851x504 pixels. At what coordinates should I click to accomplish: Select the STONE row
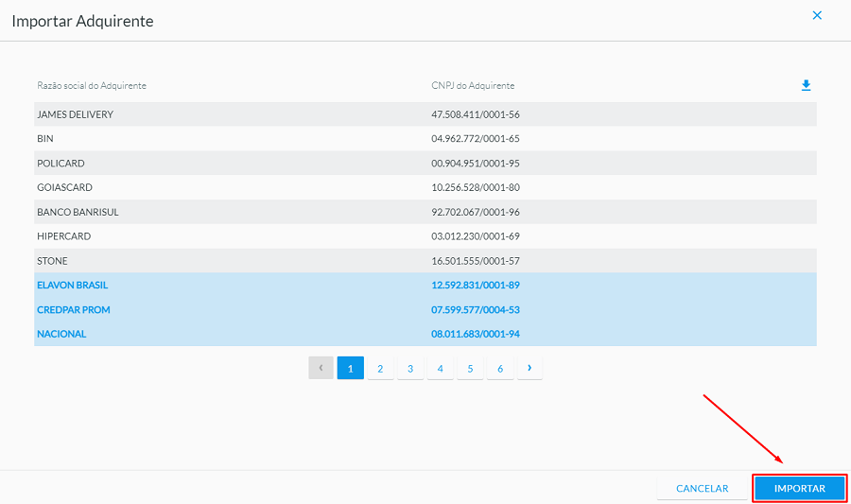coord(425,261)
